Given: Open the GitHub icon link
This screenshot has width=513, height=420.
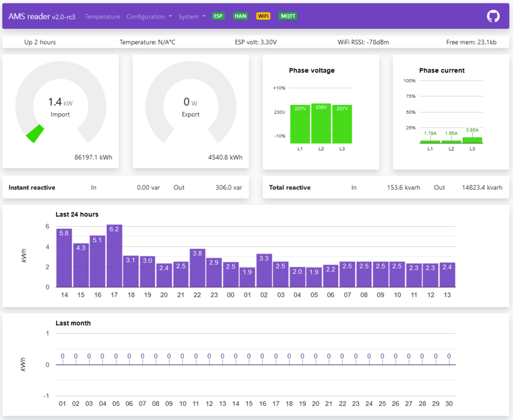Looking at the screenshot, I should click(x=493, y=16).
